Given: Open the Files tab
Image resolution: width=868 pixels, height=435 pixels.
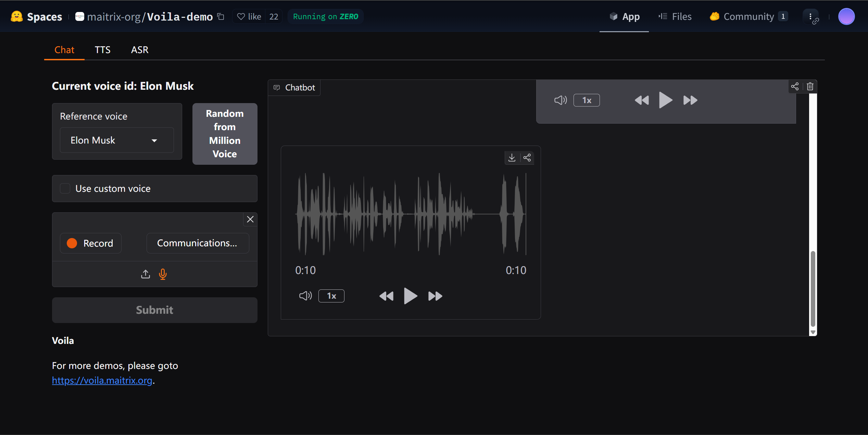Looking at the screenshot, I should coord(675,16).
